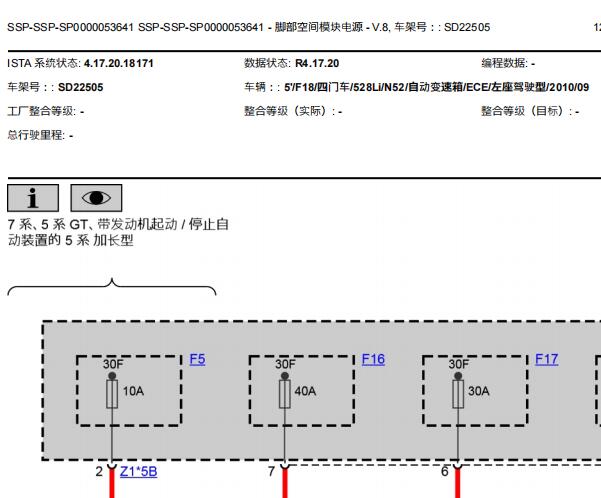Click pin number 7 below F16
The width and height of the screenshot is (601, 498).
click(x=272, y=472)
